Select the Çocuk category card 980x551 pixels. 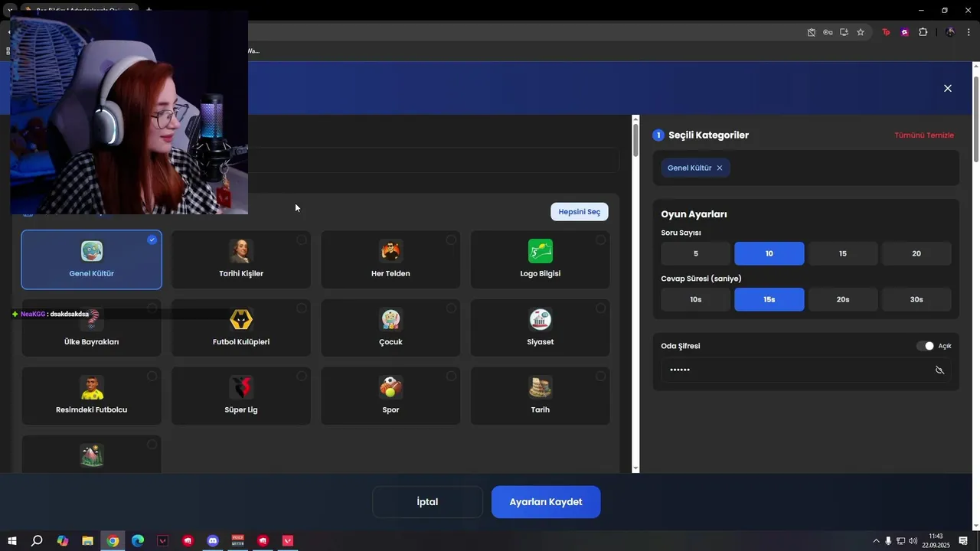[390, 328]
